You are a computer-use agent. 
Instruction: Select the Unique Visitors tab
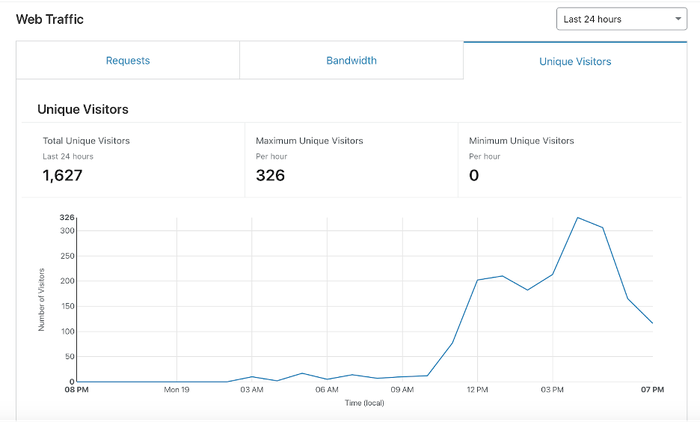tap(575, 61)
